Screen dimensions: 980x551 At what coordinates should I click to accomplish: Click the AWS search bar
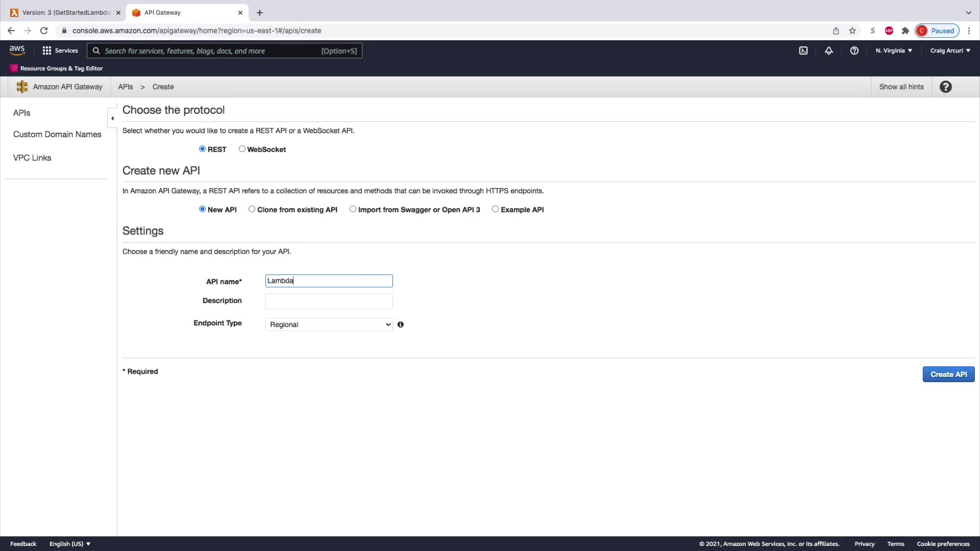click(x=225, y=50)
